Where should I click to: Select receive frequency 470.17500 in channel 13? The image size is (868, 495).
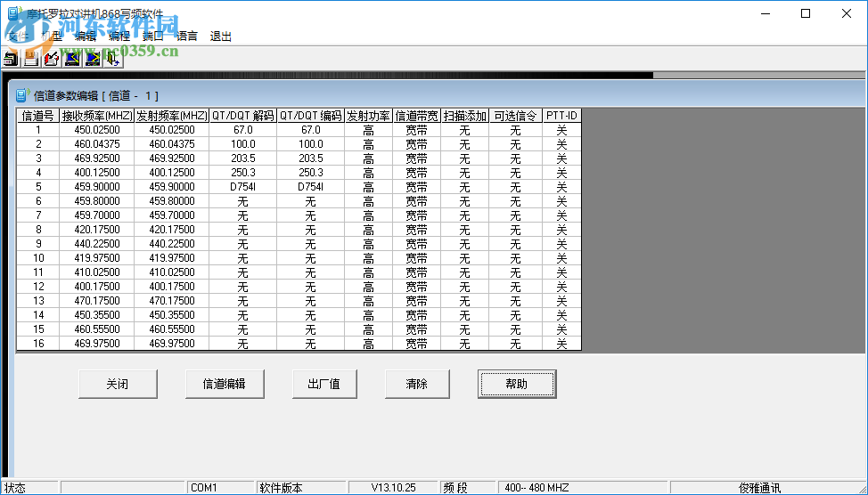tap(97, 302)
